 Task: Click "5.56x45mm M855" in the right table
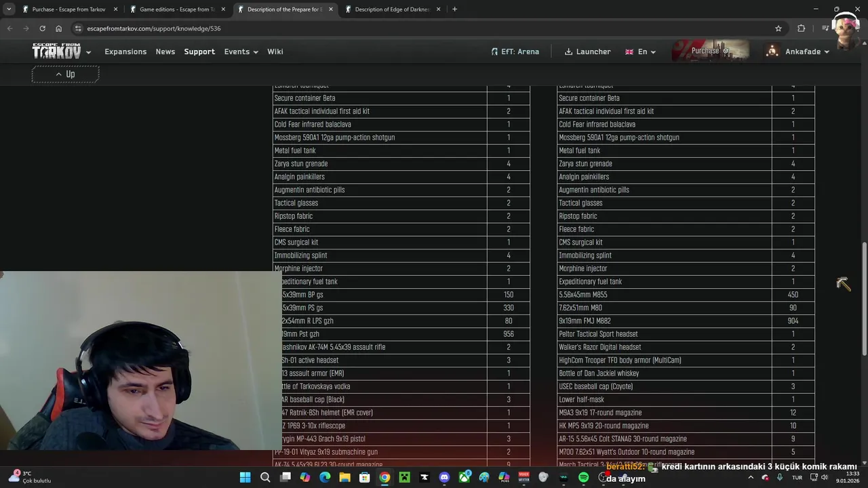coord(583,295)
